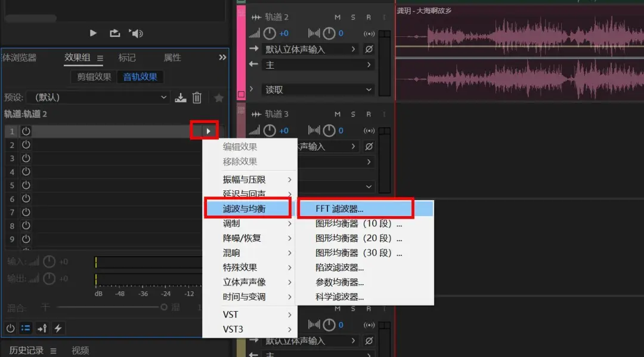Toggle power for effect slot 4
The width and height of the screenshot is (644, 357).
click(26, 171)
